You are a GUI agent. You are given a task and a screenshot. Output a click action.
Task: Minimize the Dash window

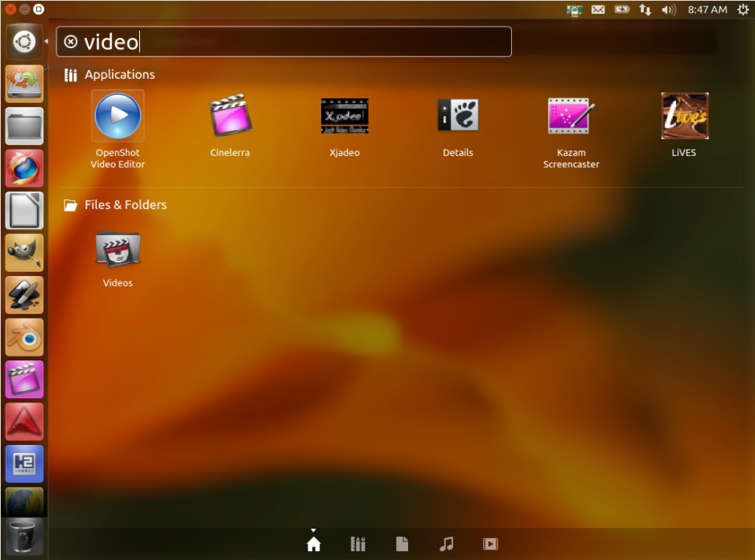click(x=25, y=9)
